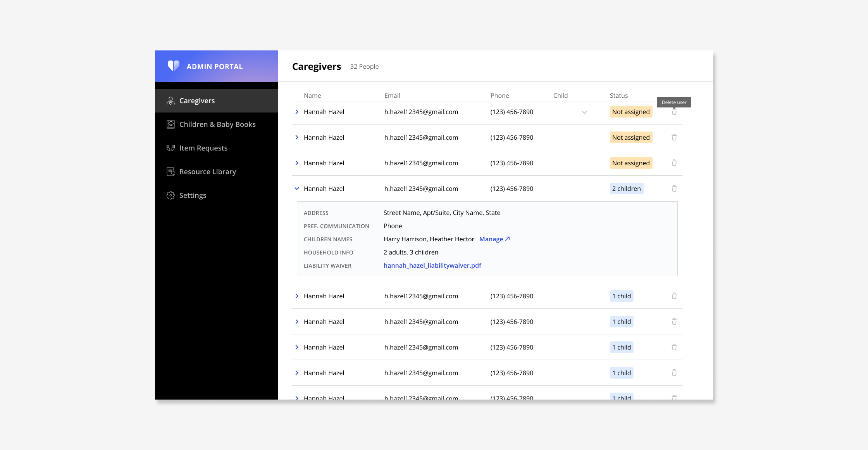Click trash icon on second Not assigned row
Screen dimensions: 868x450
(x=674, y=137)
